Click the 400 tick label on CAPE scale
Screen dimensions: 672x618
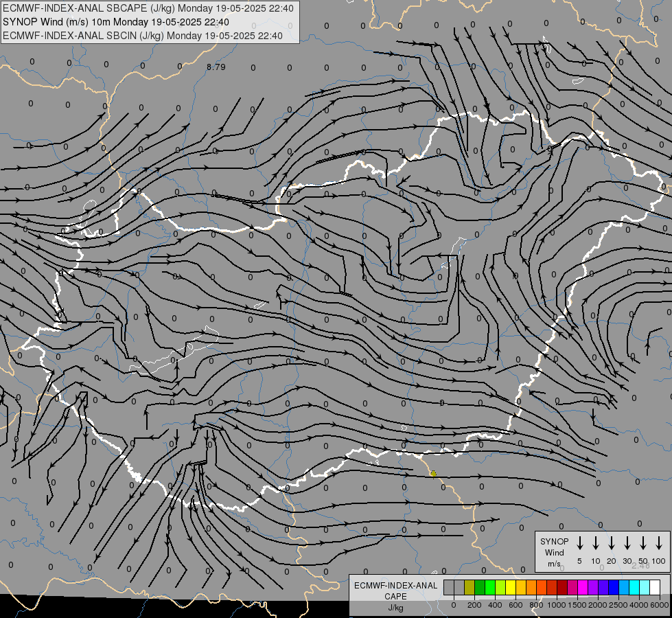[x=495, y=605]
